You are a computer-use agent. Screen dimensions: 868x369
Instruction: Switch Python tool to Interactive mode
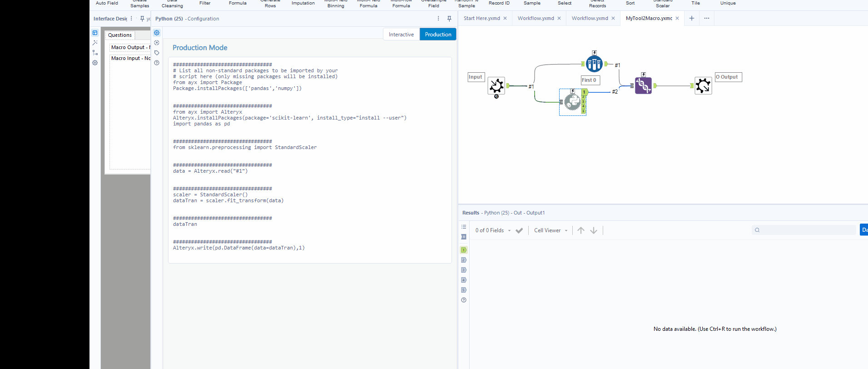[401, 35]
